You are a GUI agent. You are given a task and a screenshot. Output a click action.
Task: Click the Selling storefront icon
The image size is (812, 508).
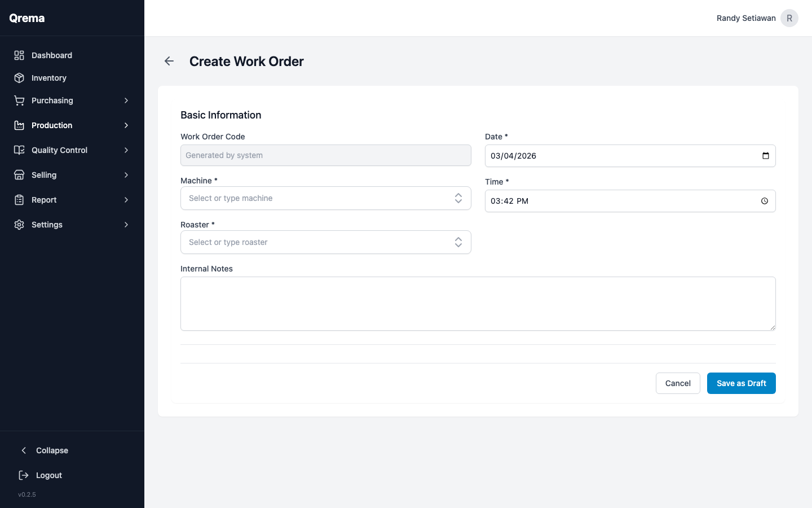[x=19, y=175]
